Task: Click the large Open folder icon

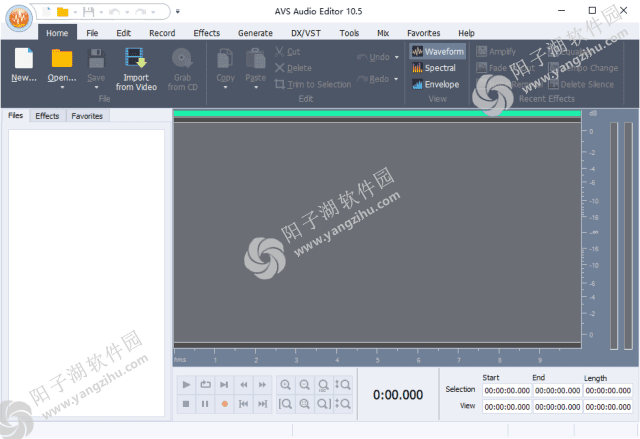Action: (62, 58)
